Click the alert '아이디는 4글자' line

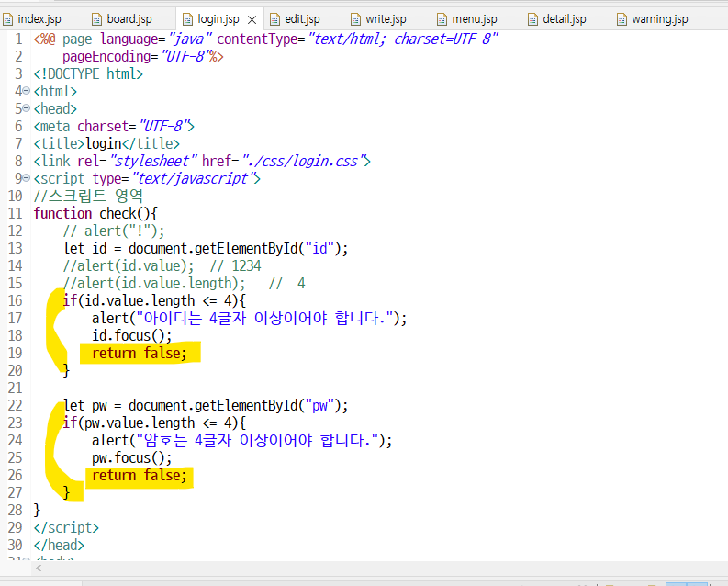click(x=250, y=318)
